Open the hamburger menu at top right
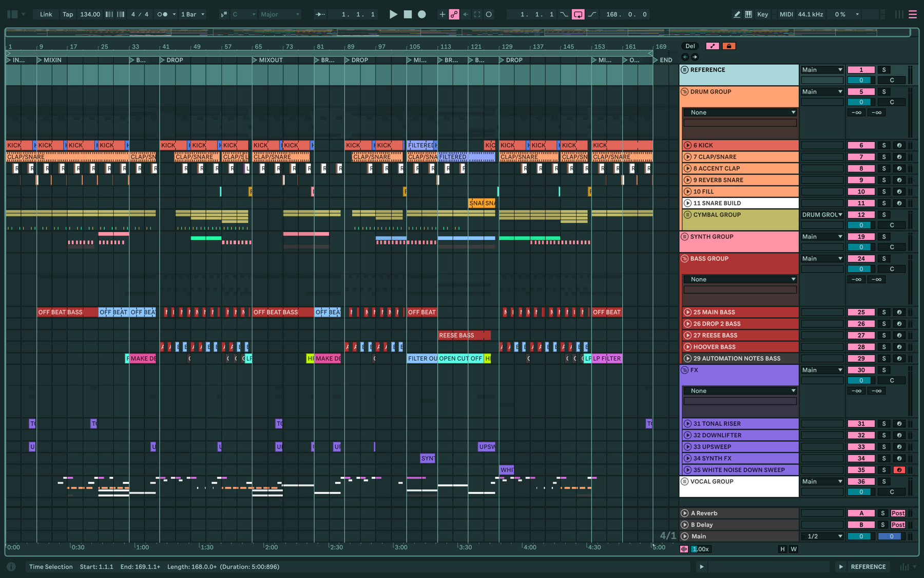Screen dimensions: 924x578 [913, 14]
